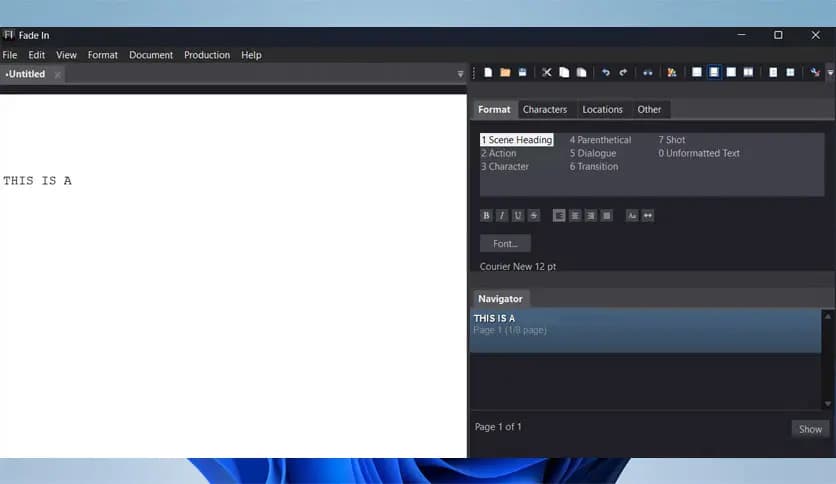The image size is (836, 484).
Task: Click the Font... button
Action: click(x=505, y=244)
